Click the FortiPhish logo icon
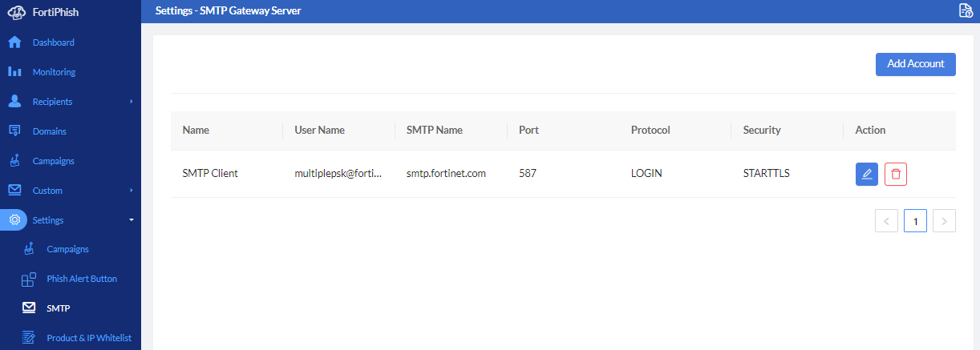 point(16,13)
